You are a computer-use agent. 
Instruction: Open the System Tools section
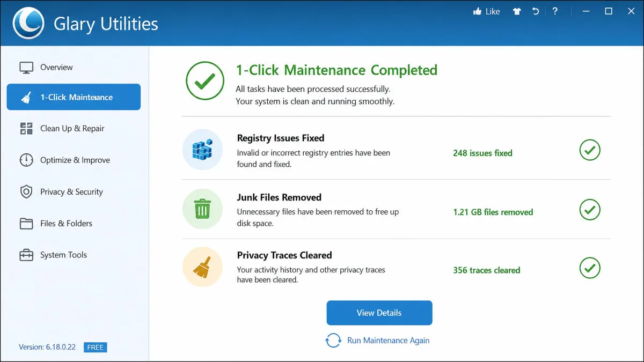point(74,255)
